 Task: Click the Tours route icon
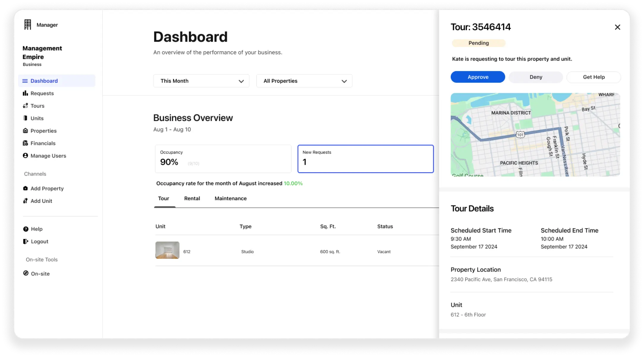pyautogui.click(x=25, y=106)
